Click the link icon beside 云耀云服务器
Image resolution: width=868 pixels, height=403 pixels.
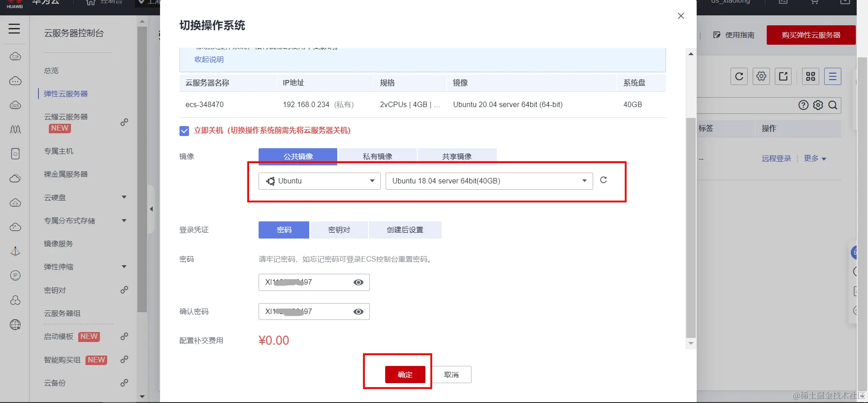[x=124, y=122]
